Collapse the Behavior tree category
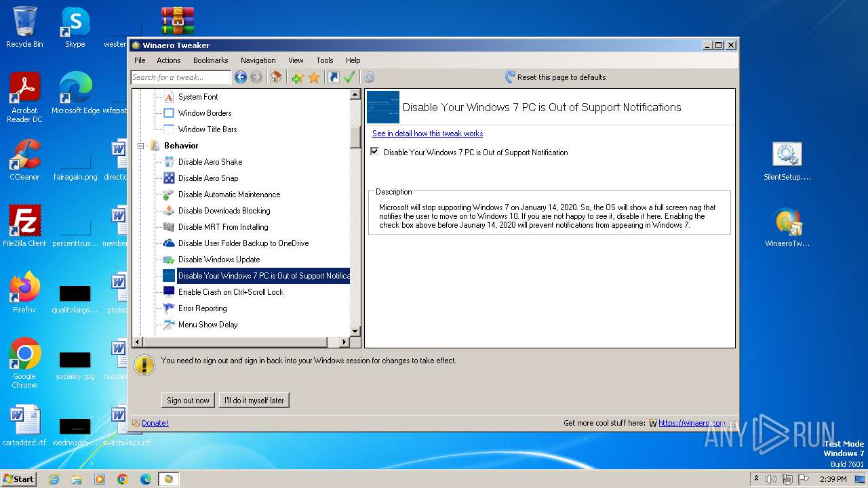This screenshot has width=868, height=488. pos(142,146)
